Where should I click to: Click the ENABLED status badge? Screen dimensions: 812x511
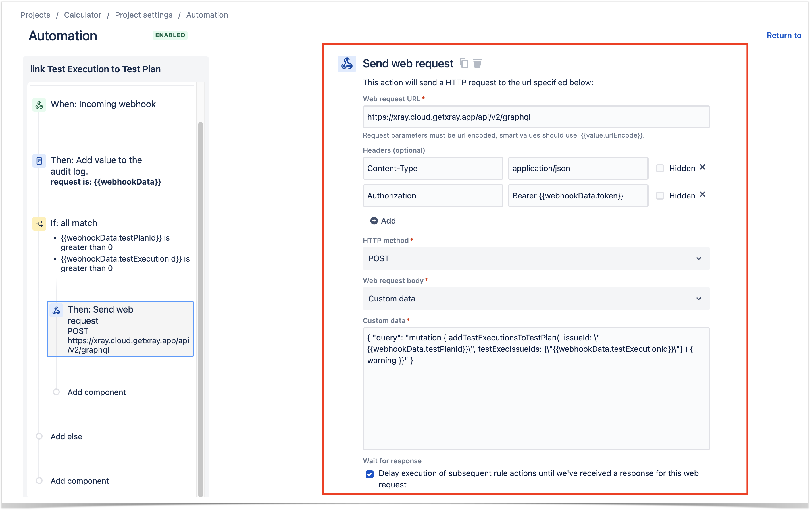[170, 35]
